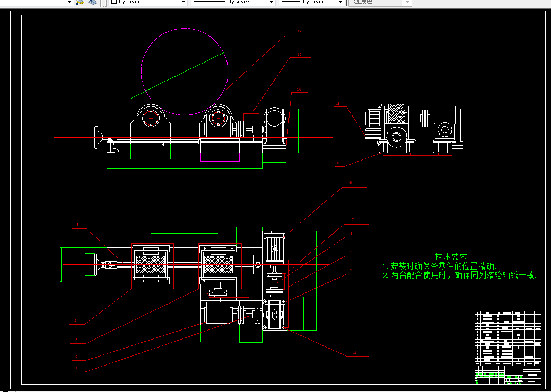Select part number label 8
551x392 pixels.
(351, 234)
